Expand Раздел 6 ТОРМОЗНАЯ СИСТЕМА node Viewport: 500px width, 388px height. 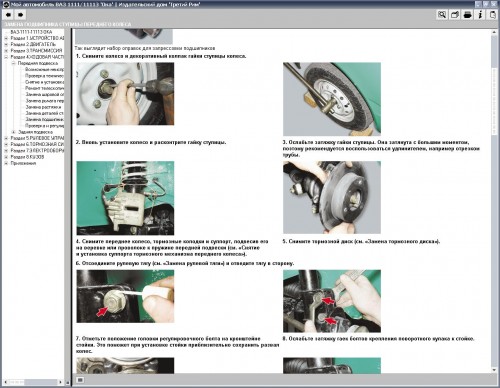pos(6,144)
